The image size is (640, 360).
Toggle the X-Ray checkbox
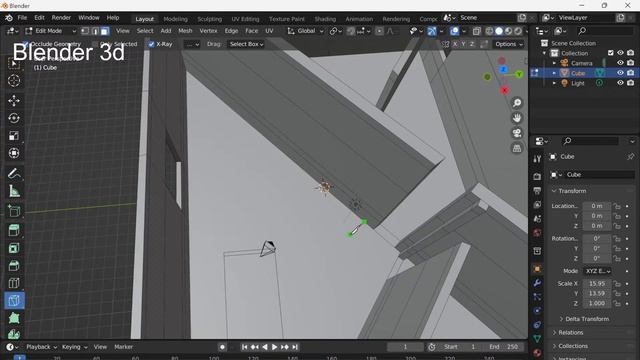click(151, 44)
